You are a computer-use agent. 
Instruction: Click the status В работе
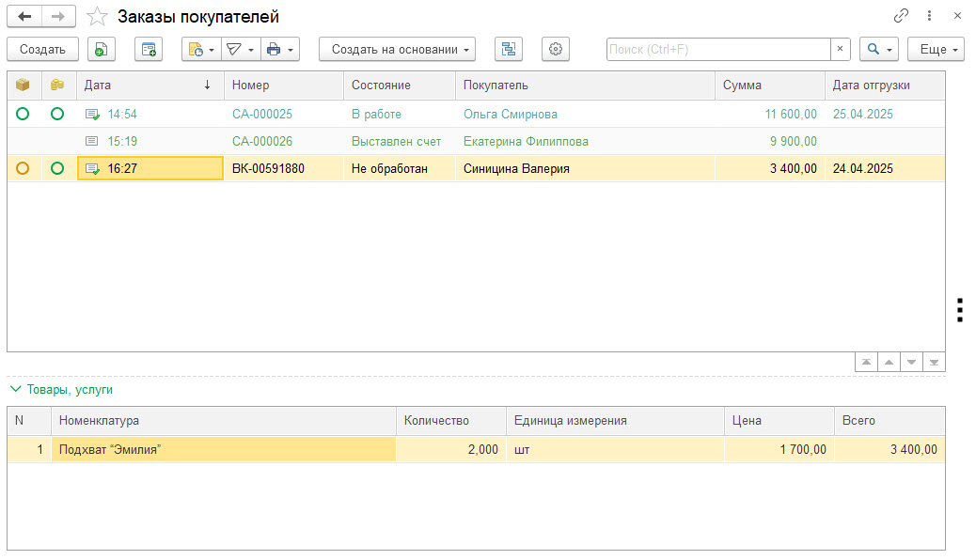(376, 115)
